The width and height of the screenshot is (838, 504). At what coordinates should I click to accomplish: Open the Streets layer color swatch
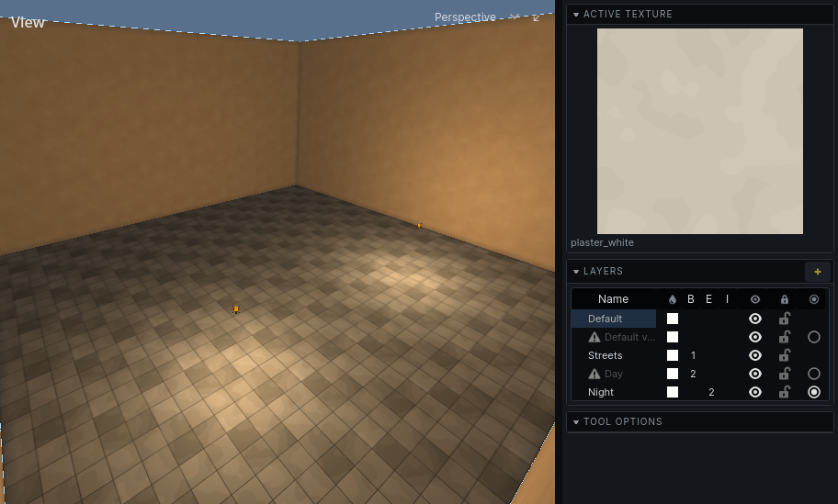coord(673,355)
